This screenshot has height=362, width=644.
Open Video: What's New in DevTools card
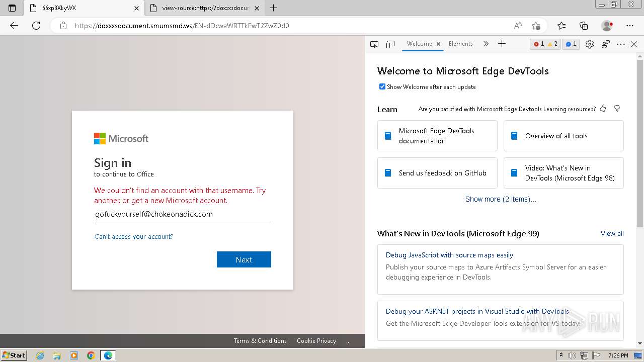pos(563,173)
